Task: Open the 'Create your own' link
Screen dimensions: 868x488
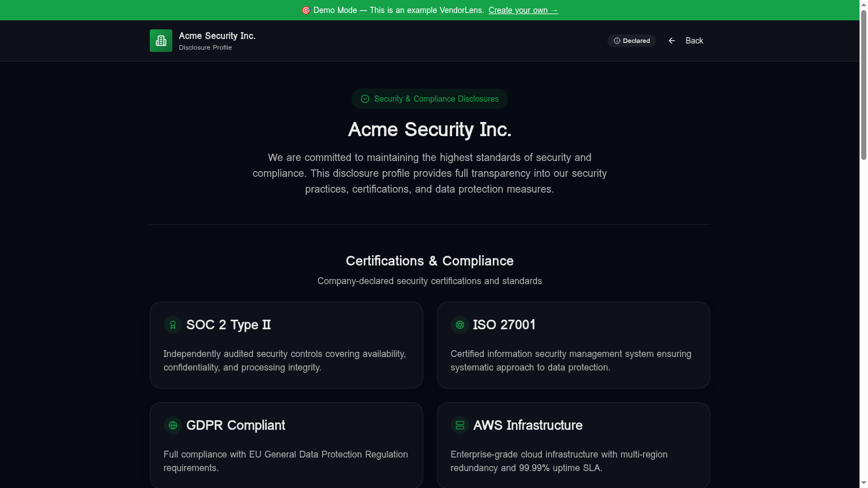Action: [523, 10]
